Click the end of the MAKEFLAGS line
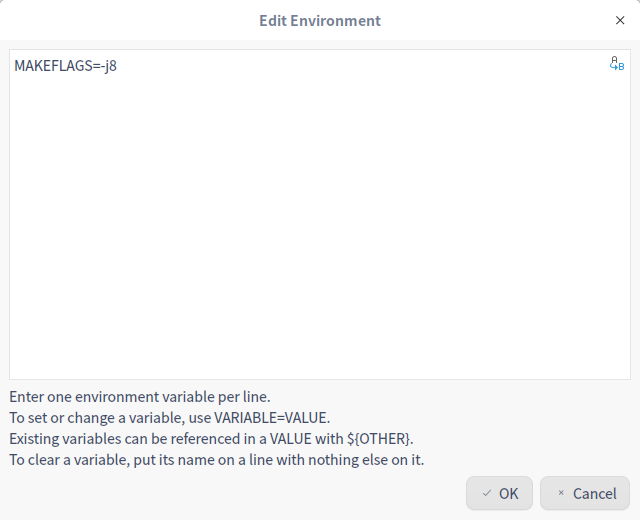 (119, 67)
